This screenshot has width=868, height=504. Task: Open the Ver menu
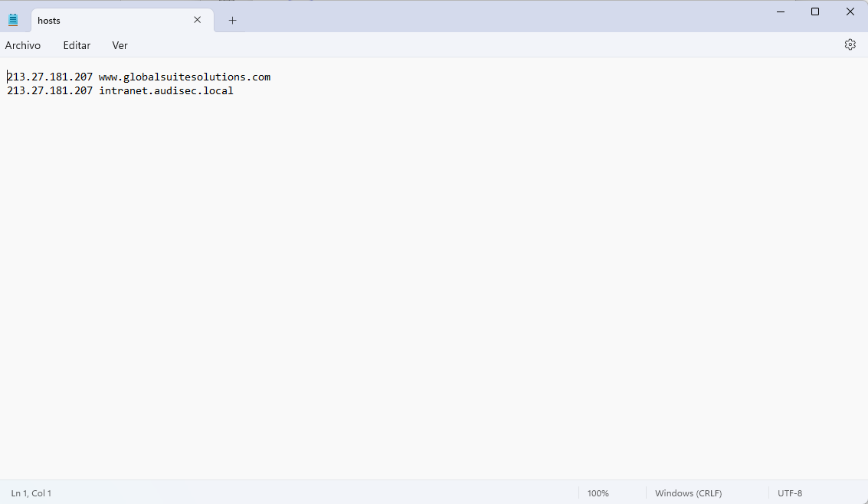coord(120,45)
